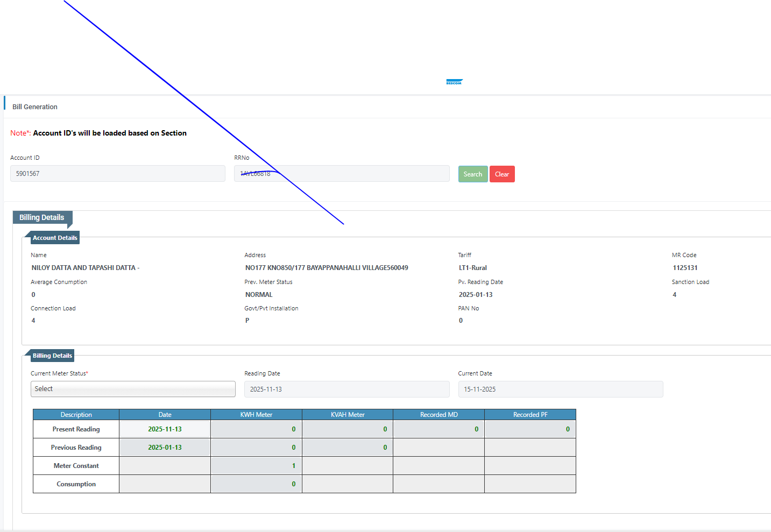Edit Present Reading KVAH Meter value

pyautogui.click(x=348, y=429)
